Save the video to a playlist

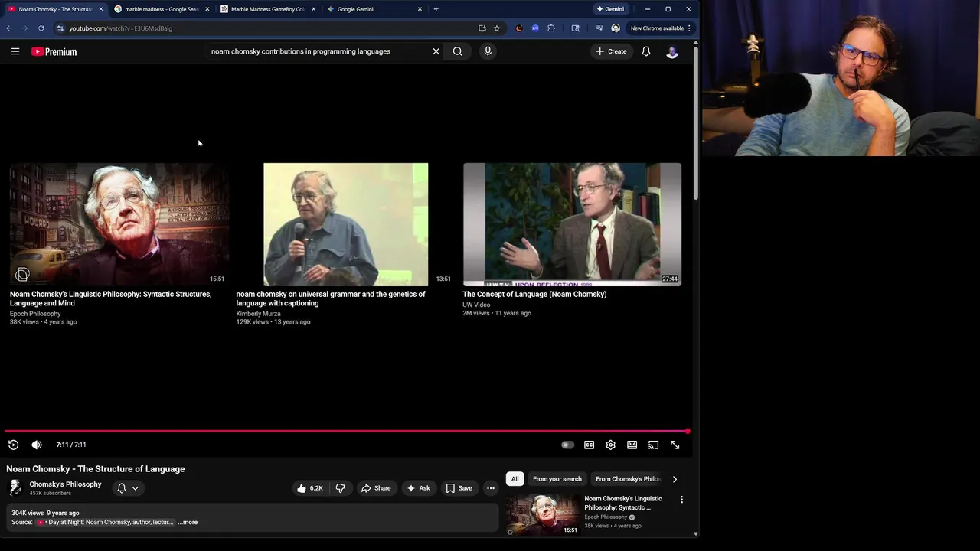pos(459,488)
